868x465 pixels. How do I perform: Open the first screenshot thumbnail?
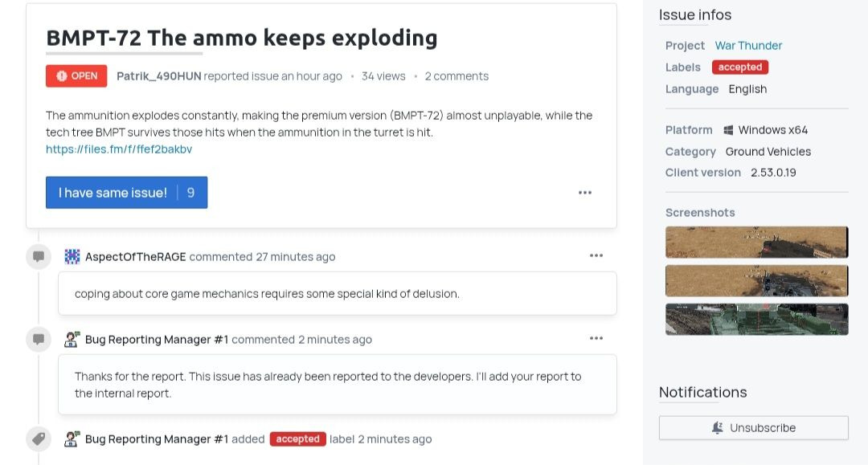coord(756,243)
